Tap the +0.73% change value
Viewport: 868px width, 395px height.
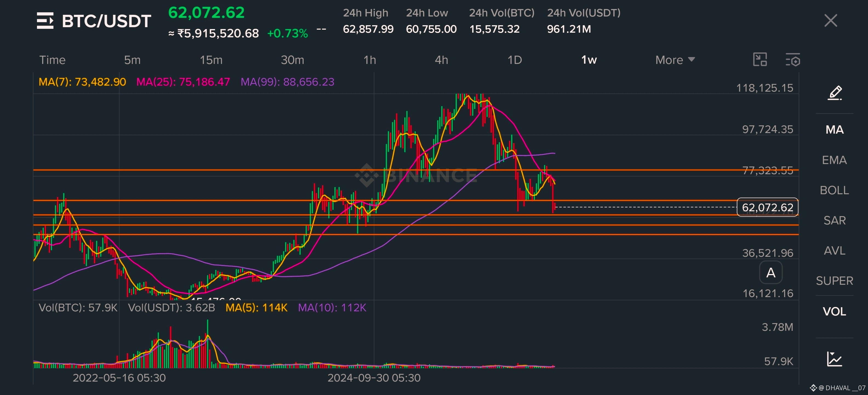(287, 33)
